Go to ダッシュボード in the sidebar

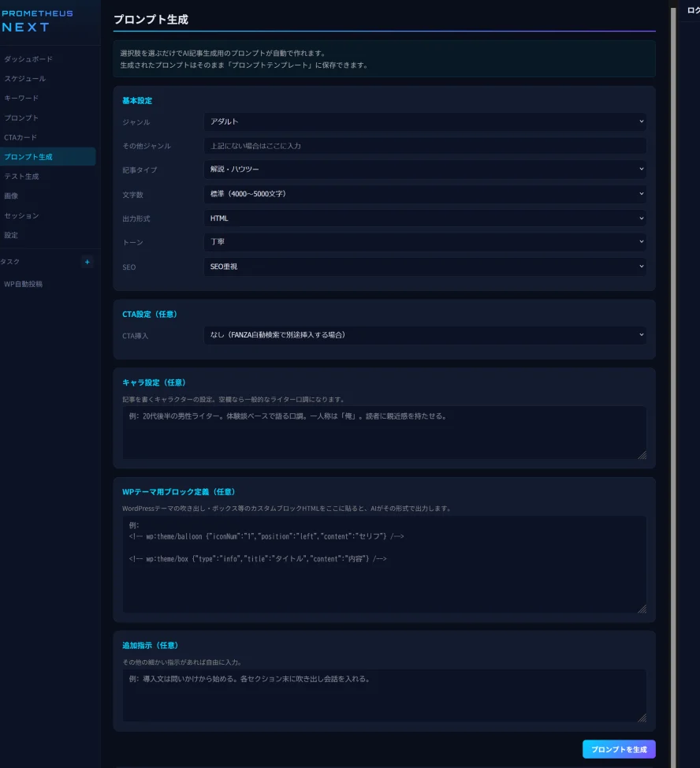(x=28, y=59)
